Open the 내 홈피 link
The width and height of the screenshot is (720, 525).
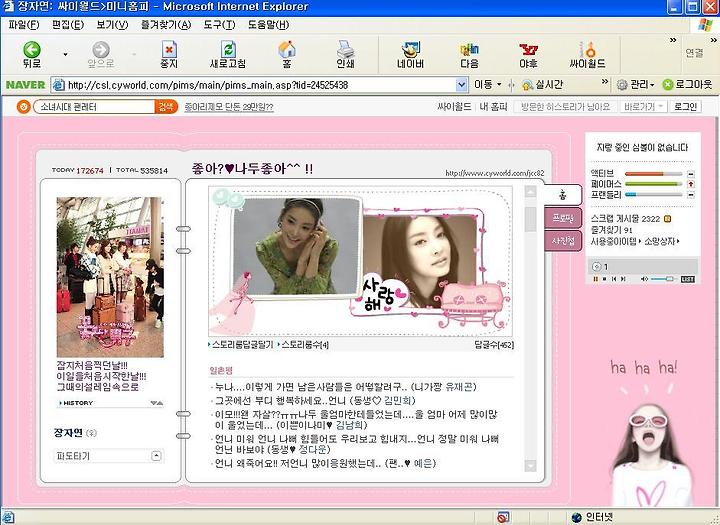[x=494, y=107]
